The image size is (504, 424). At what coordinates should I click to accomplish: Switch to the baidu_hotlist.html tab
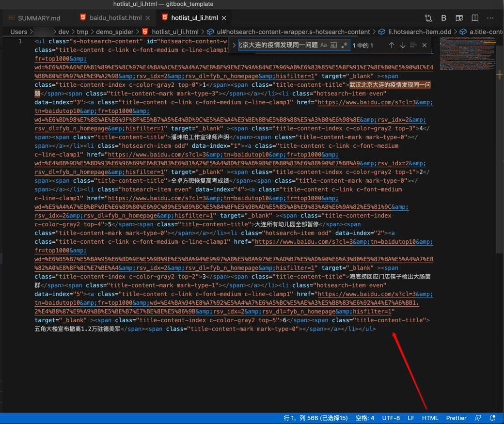pos(115,18)
